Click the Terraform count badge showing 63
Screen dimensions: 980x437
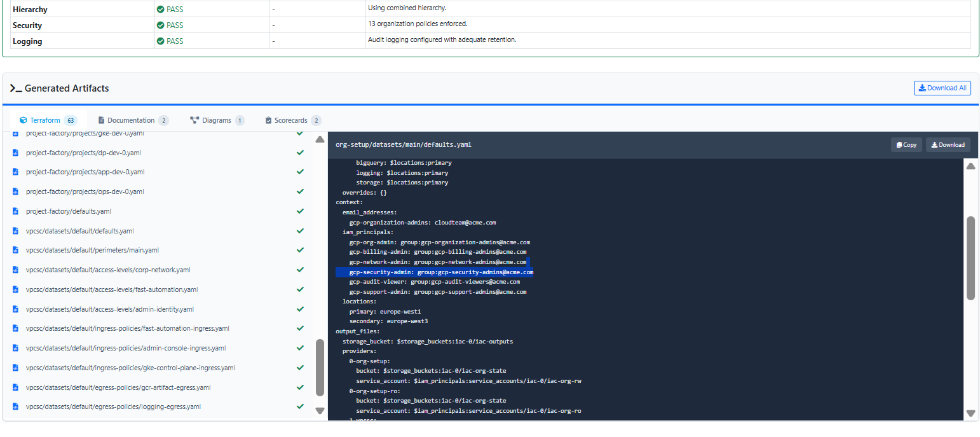[71, 120]
